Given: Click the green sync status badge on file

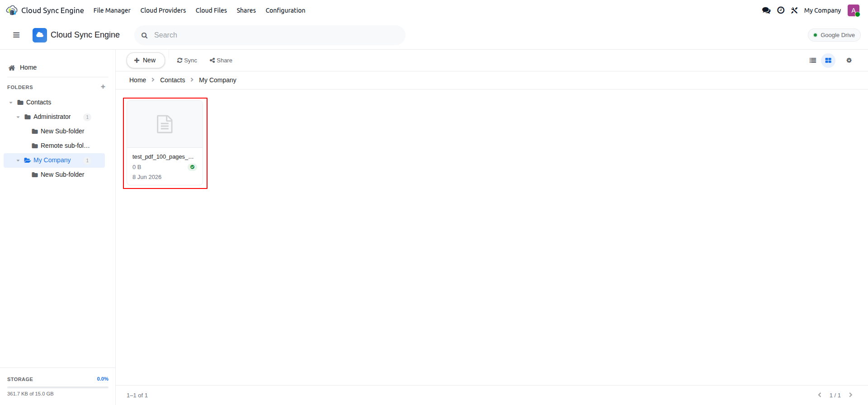Looking at the screenshot, I should [192, 167].
